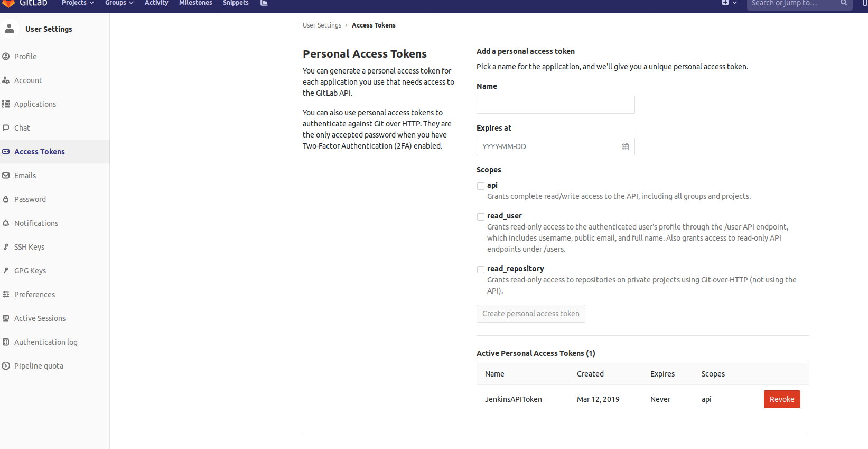The image size is (868, 449).
Task: Click the Pipeline quota icon
Action: pyautogui.click(x=6, y=366)
